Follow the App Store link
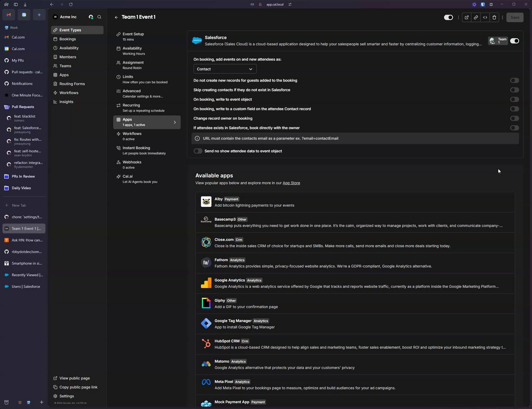Viewport: 532px width, 409px height. (291, 183)
